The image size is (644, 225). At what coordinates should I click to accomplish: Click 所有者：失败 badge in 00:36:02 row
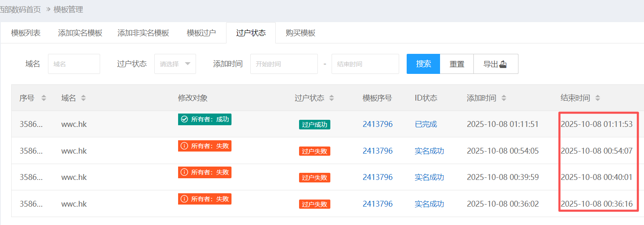205,199
